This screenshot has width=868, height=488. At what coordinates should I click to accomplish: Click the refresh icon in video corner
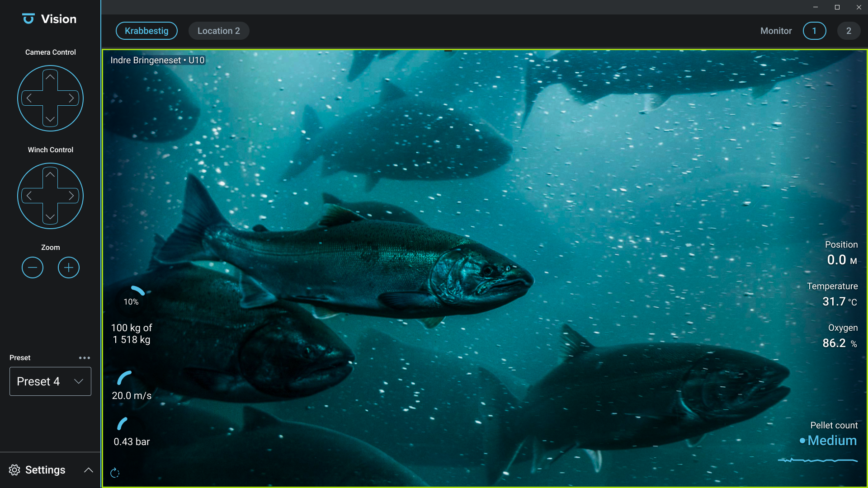tap(115, 473)
